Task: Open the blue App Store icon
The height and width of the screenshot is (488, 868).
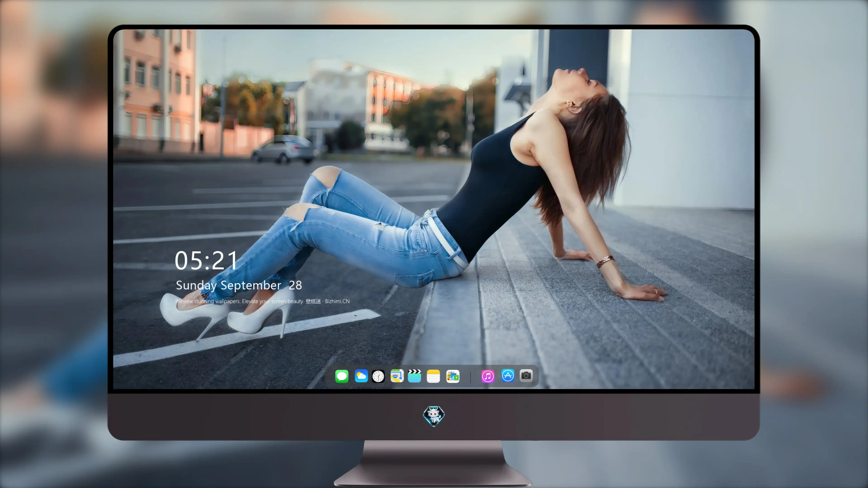Action: [x=508, y=375]
